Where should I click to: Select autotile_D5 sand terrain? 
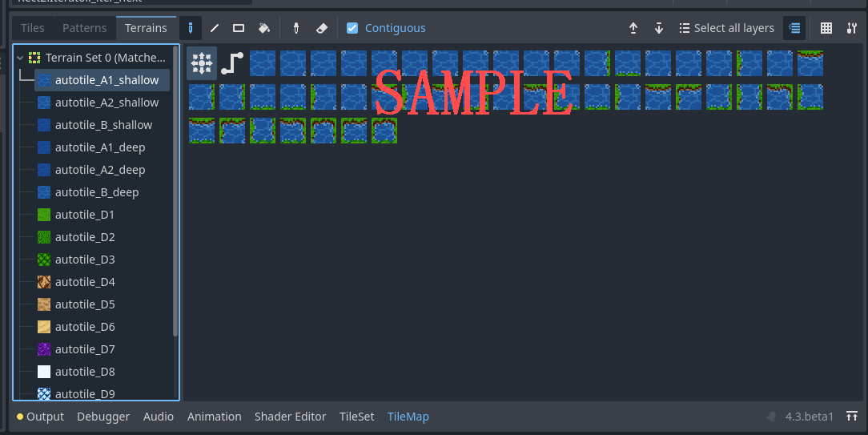click(102, 304)
